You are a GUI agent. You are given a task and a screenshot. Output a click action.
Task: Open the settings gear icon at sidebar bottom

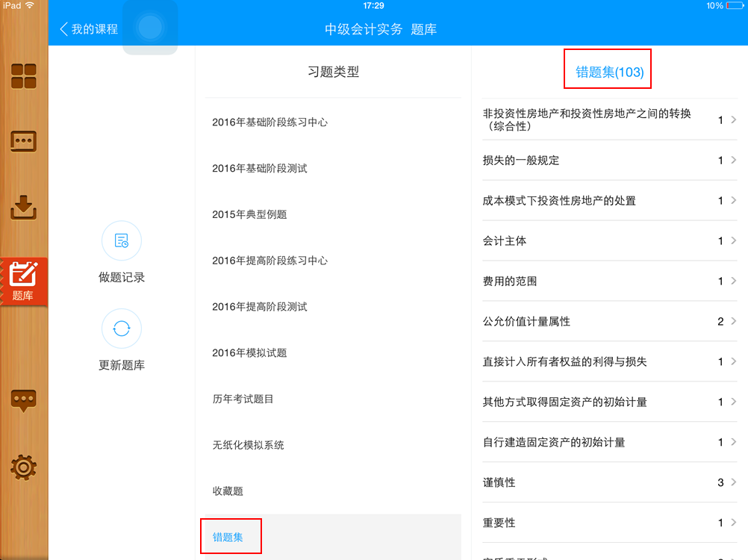coord(23,467)
